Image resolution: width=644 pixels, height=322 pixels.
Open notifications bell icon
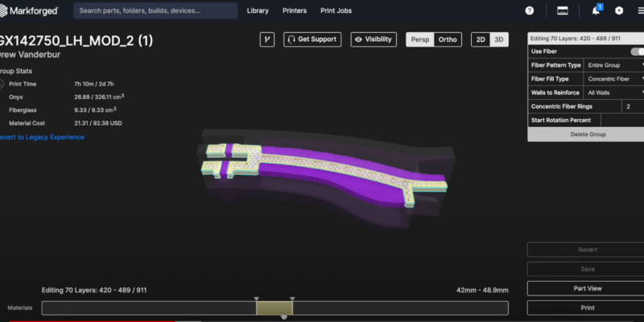click(597, 10)
